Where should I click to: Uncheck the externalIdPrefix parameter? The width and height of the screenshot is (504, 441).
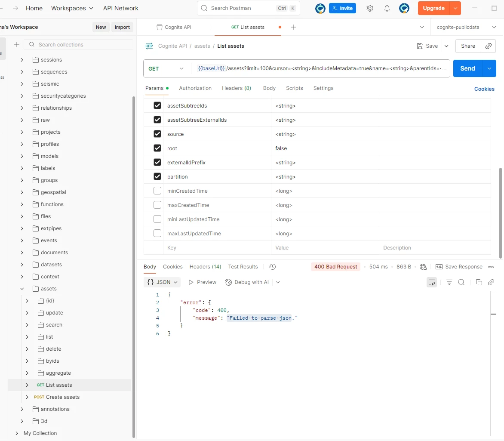click(x=157, y=162)
